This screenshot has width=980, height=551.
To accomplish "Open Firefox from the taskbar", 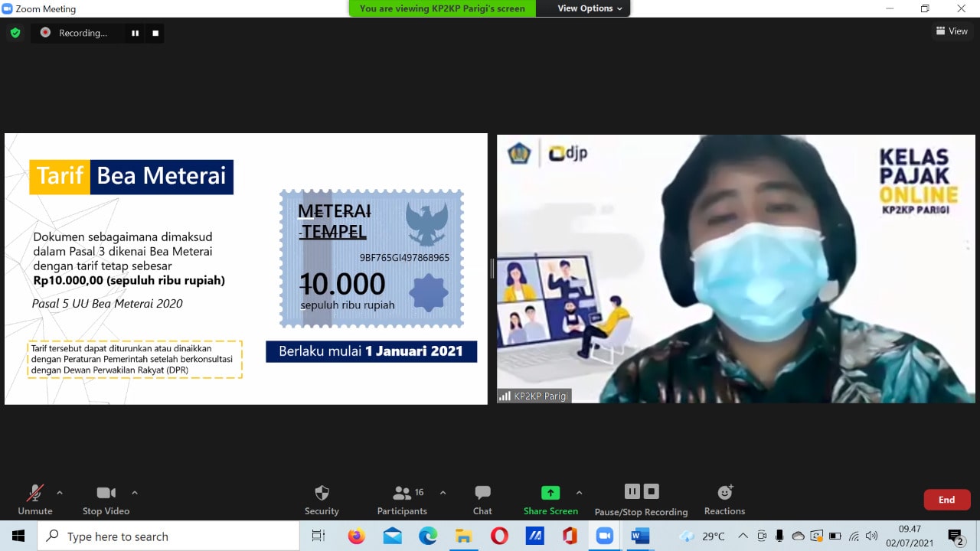I will tap(356, 536).
